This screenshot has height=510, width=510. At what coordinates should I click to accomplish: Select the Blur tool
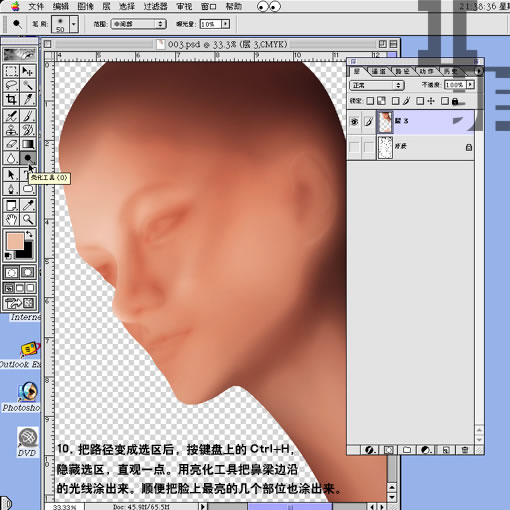(x=11, y=158)
